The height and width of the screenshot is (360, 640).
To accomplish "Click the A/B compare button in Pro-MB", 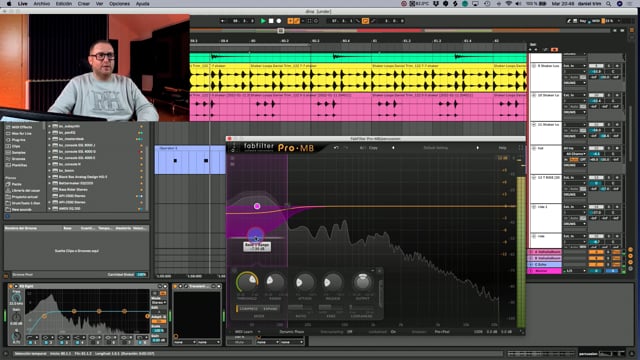I will (362, 148).
